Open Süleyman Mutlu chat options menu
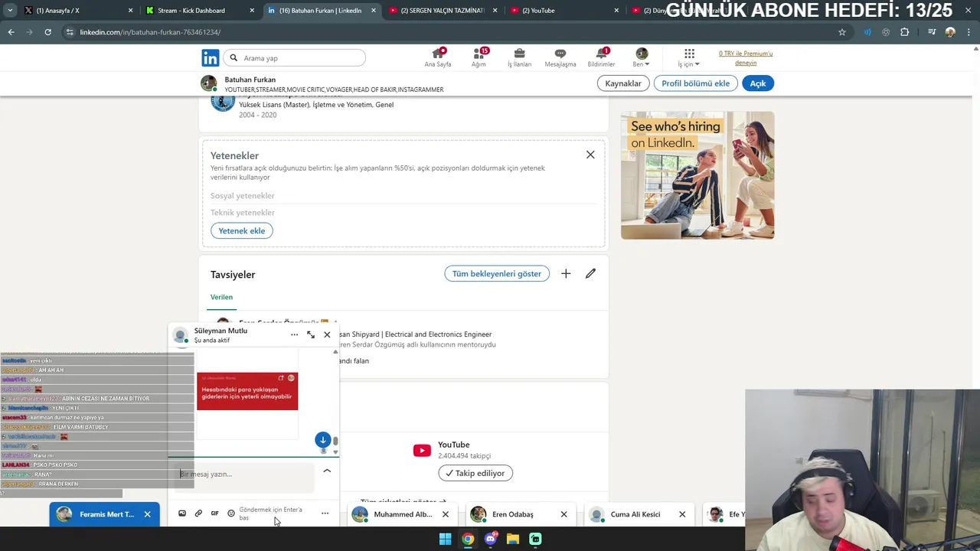 click(x=294, y=334)
